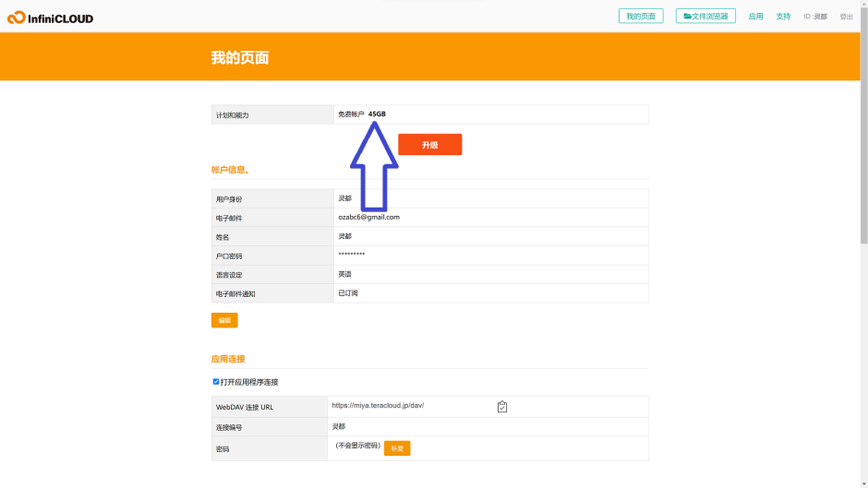Click the 已订阅 email notification value

coord(348,292)
